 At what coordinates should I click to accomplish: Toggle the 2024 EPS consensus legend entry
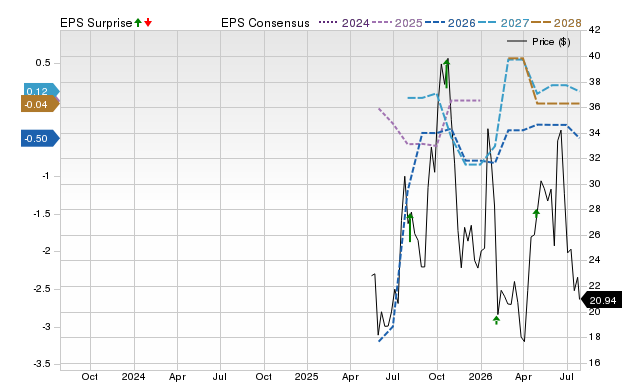click(x=344, y=23)
